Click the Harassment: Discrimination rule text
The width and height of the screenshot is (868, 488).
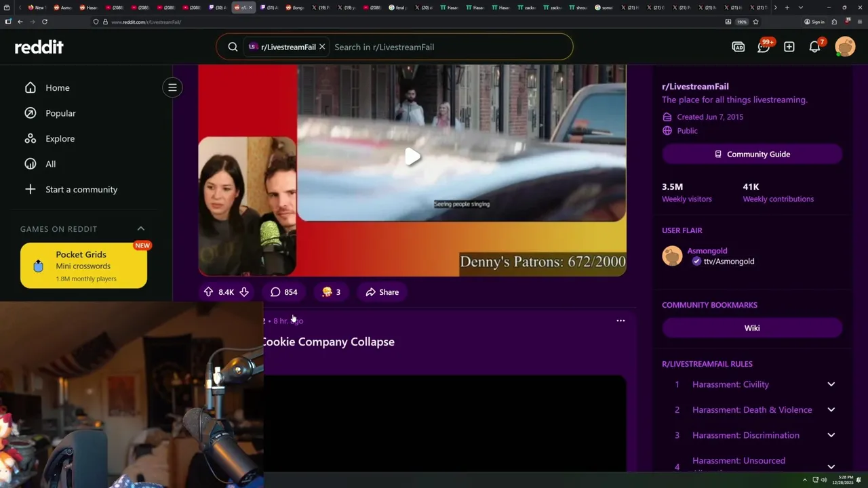746,435
